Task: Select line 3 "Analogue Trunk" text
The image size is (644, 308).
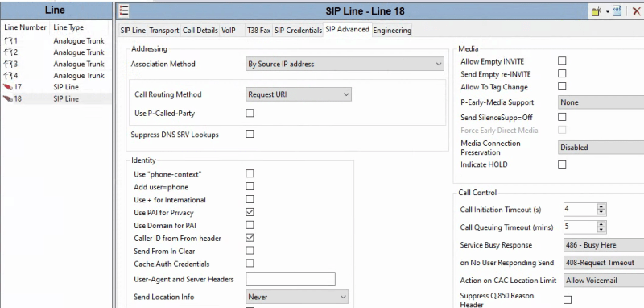Action: pyautogui.click(x=79, y=65)
